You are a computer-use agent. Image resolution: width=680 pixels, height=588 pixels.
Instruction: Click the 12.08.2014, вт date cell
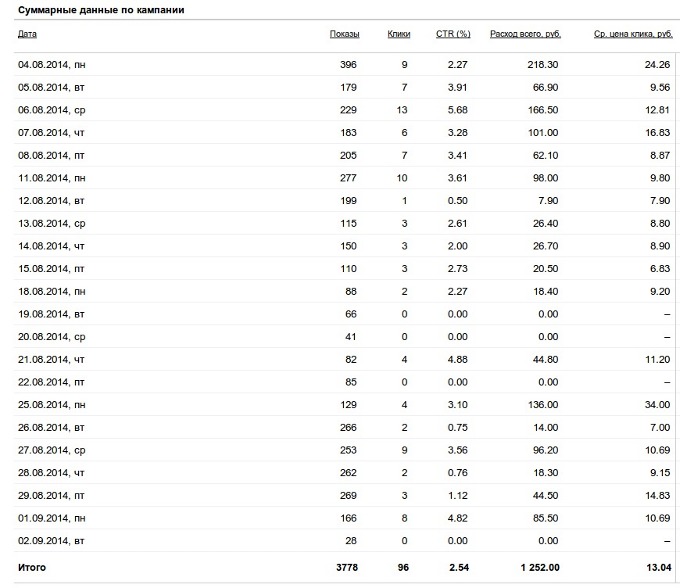(51, 201)
